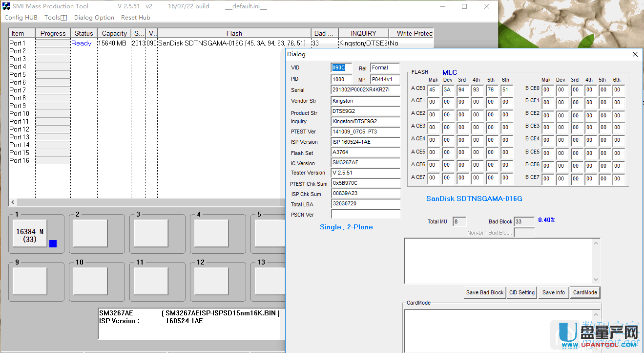Screen dimensions: 644x353
Task: Click the CardMode button
Action: pos(585,292)
